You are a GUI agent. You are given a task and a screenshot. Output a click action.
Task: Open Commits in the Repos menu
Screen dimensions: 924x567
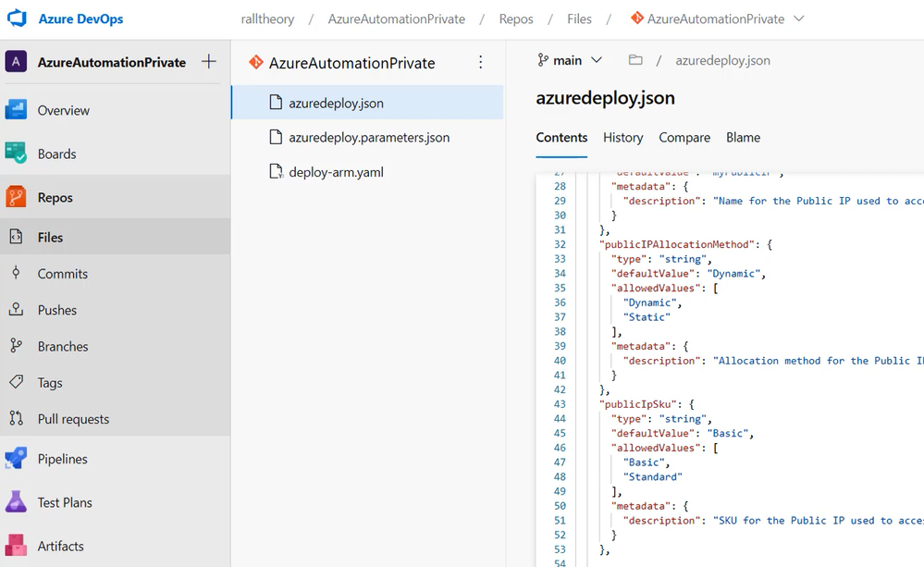tap(63, 274)
